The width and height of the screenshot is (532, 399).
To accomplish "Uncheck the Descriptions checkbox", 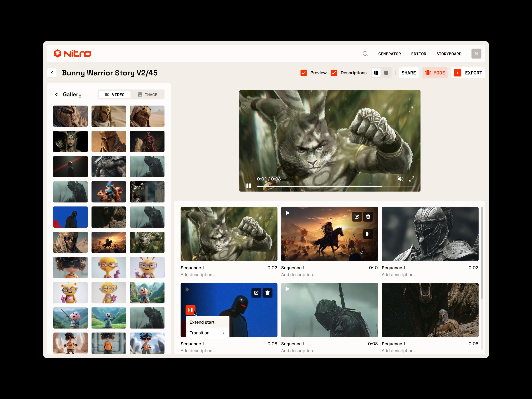I will 334,73.
